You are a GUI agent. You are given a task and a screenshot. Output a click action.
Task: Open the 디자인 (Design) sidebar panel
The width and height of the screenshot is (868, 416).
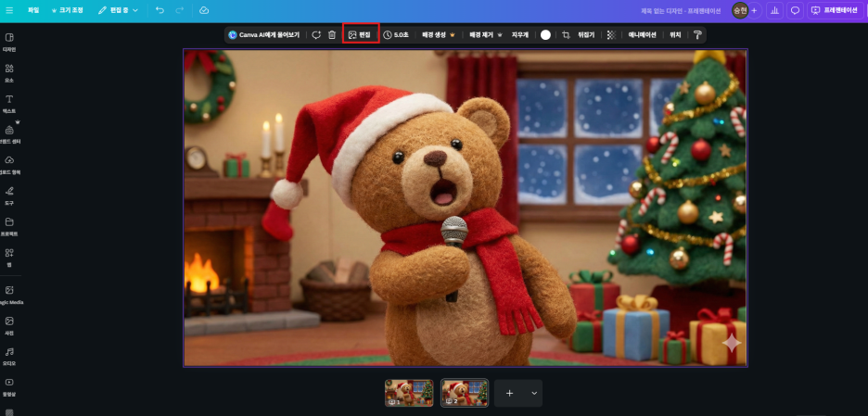click(x=9, y=42)
